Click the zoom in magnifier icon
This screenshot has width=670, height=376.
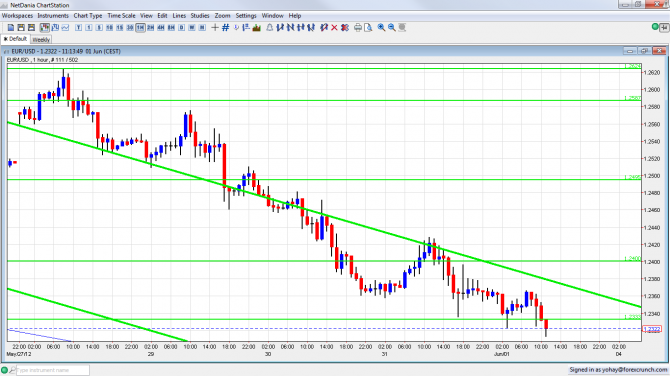coord(381,28)
